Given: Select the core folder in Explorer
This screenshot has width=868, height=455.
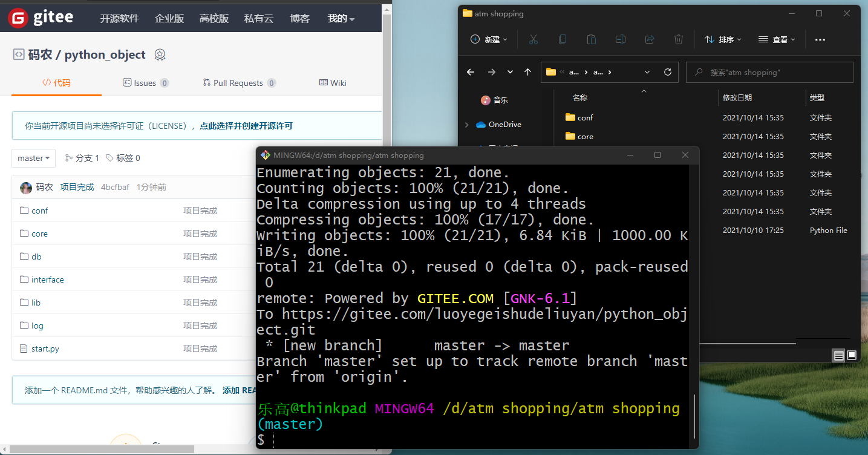Looking at the screenshot, I should click(x=579, y=136).
